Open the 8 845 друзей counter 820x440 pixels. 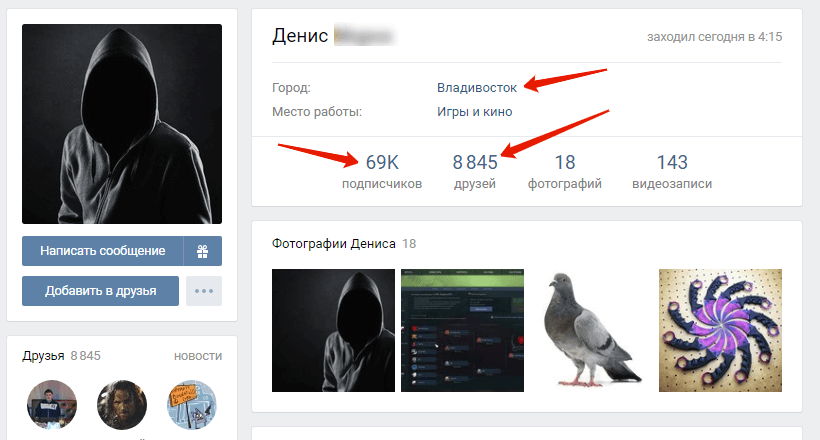point(475,172)
